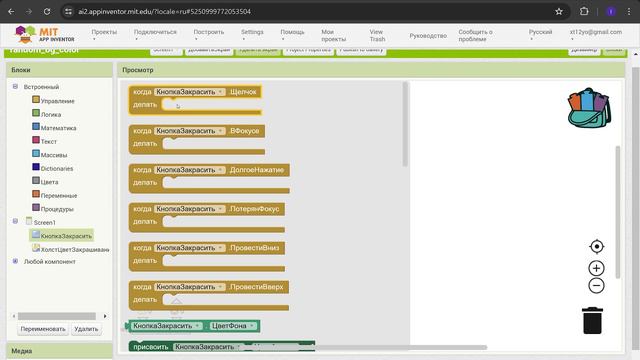Go back using browser back arrow
640x360 pixels.
tap(11, 11)
